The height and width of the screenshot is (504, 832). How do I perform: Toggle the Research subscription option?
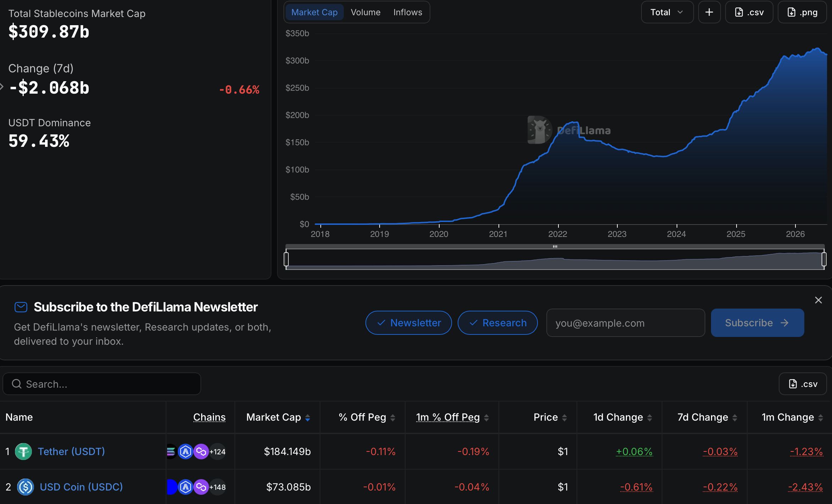(x=498, y=323)
